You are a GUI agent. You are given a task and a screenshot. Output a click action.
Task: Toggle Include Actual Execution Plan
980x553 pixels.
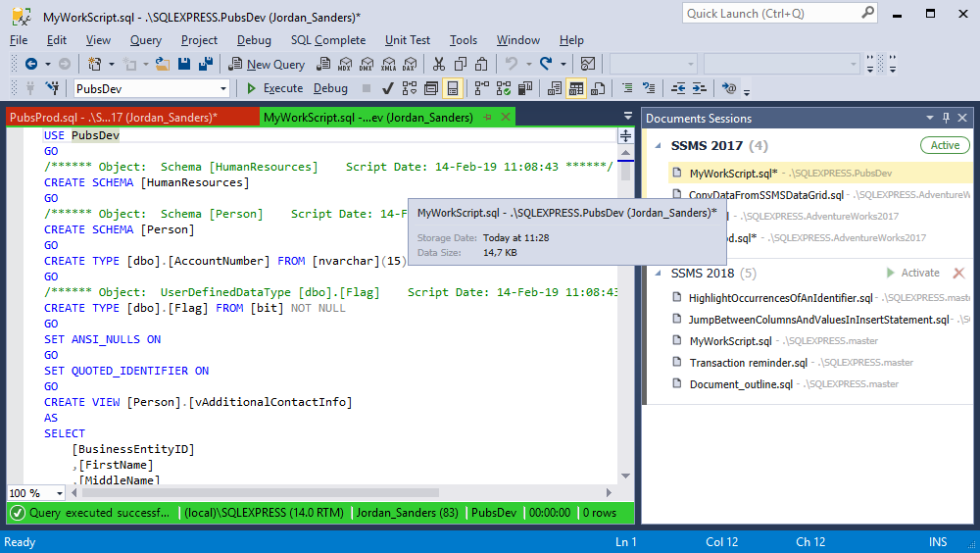(482, 89)
